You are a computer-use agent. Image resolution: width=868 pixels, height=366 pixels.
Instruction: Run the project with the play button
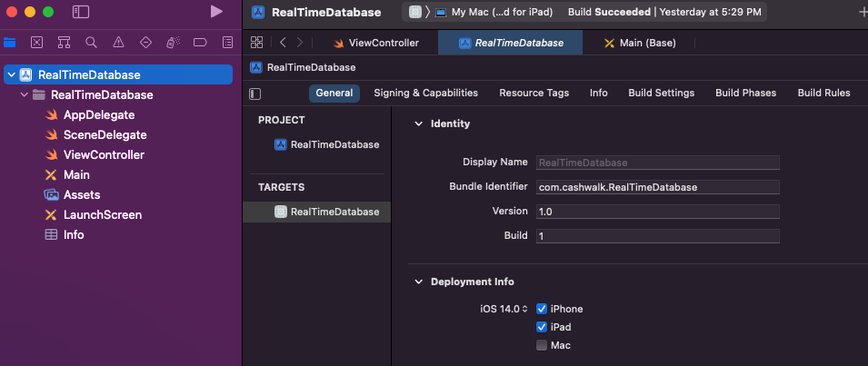[215, 12]
